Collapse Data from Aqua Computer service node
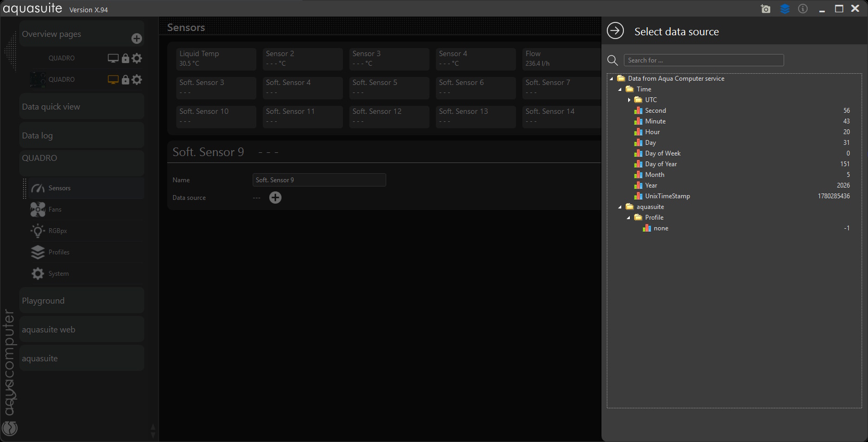The image size is (868, 442). (612, 79)
